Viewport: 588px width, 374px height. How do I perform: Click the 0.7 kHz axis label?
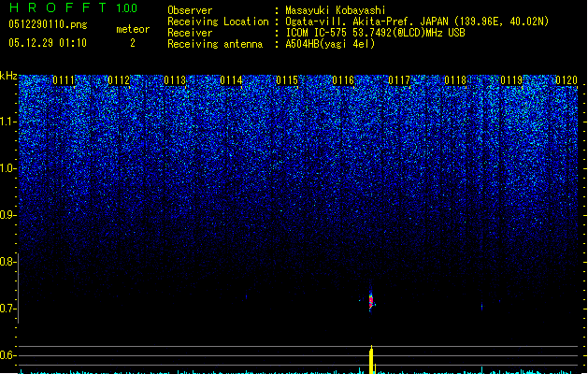point(7,309)
